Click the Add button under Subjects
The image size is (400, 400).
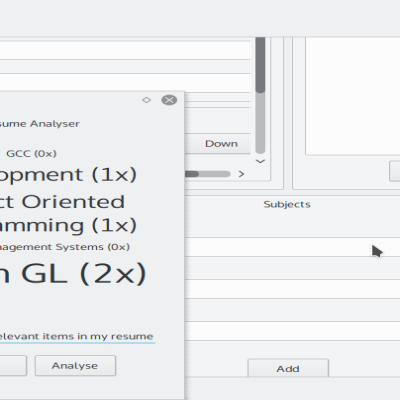point(288,369)
